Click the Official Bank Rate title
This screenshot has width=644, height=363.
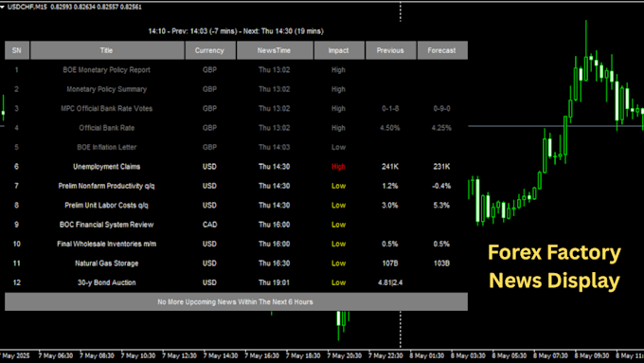pos(107,128)
